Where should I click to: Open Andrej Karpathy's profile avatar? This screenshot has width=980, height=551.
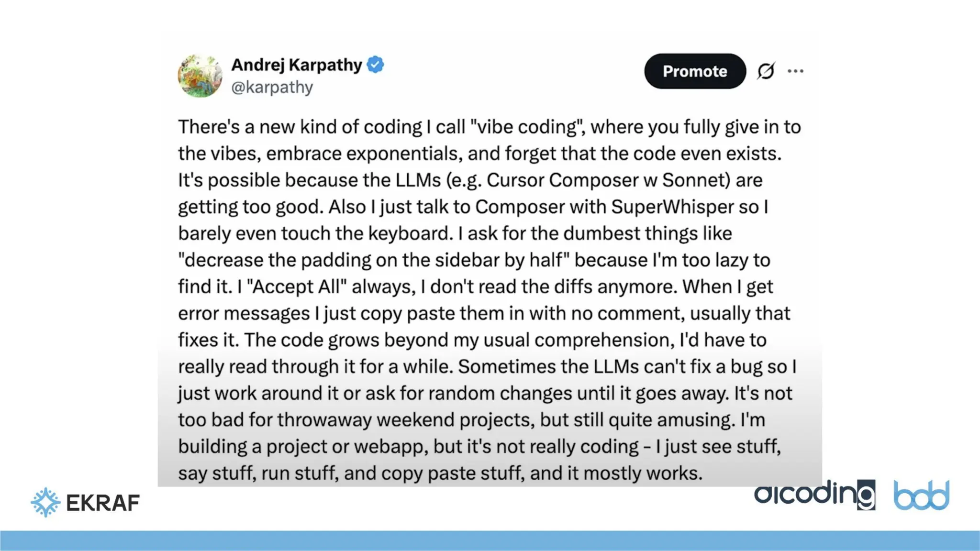200,76
